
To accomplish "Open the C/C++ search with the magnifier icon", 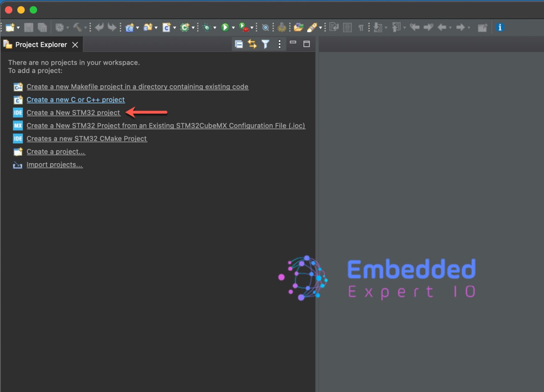I will (x=265, y=27).
